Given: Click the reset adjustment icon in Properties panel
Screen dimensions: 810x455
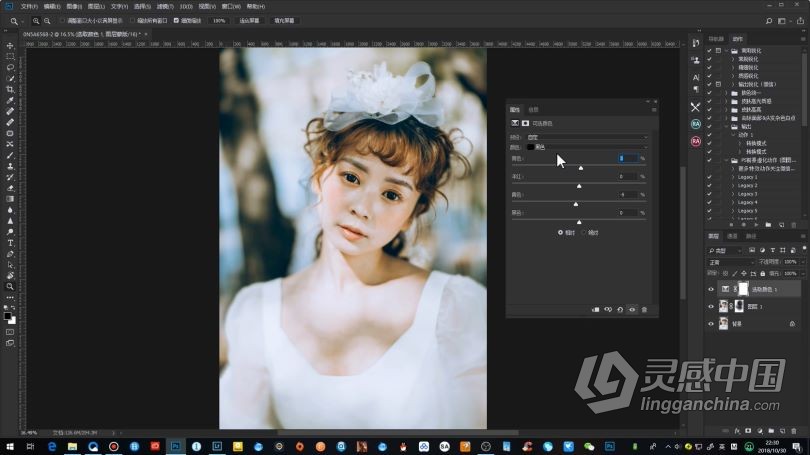Looking at the screenshot, I should 620,310.
